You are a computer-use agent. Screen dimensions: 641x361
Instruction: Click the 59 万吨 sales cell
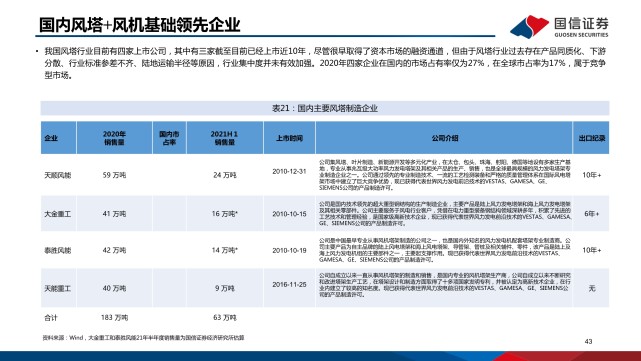coord(114,175)
